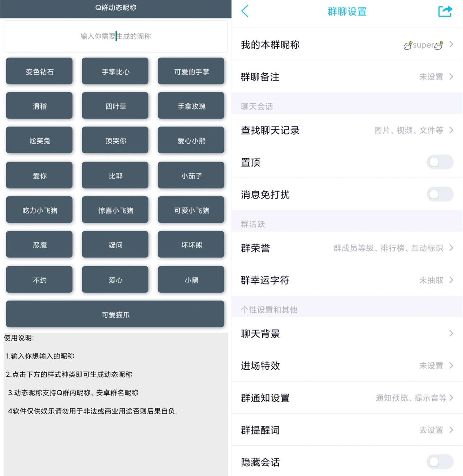Pick the 小黑 style button

tap(191, 280)
